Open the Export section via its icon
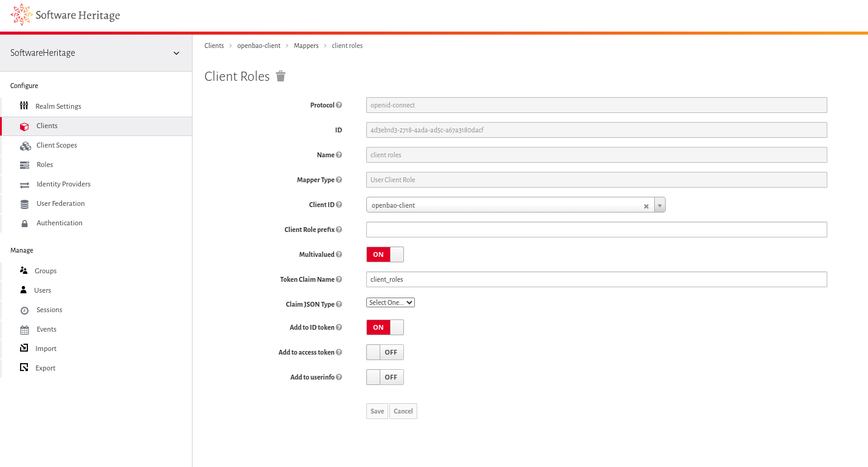 24,367
